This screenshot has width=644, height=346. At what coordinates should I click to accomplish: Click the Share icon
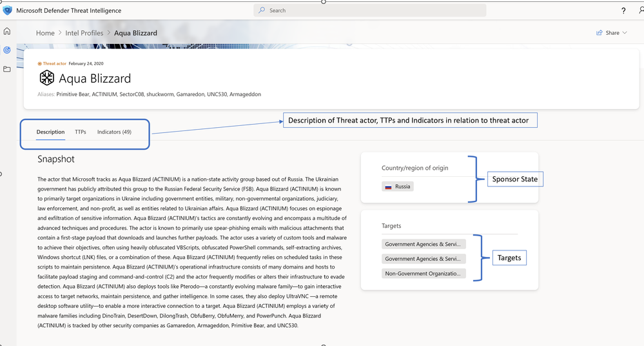tap(600, 33)
